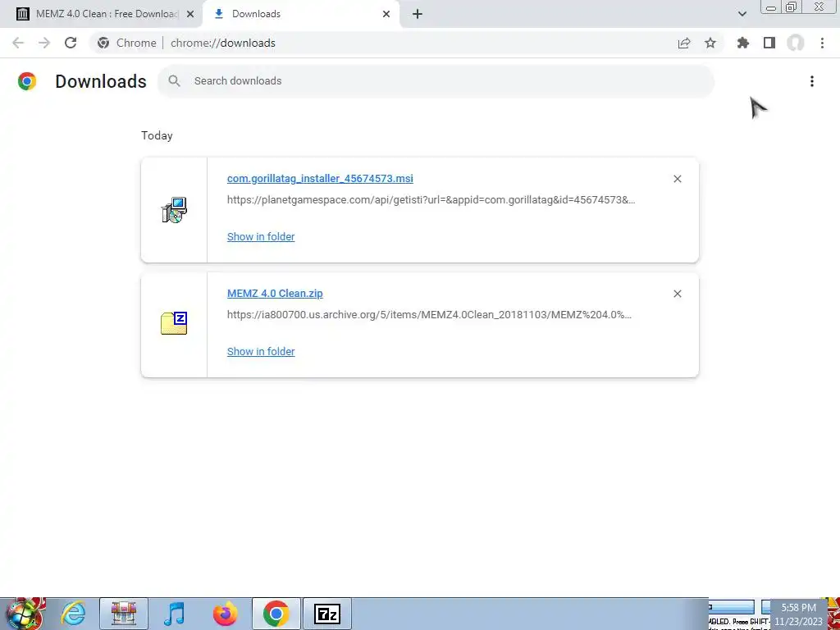
Task: Open the Extensions puzzle icon
Action: coord(742,43)
